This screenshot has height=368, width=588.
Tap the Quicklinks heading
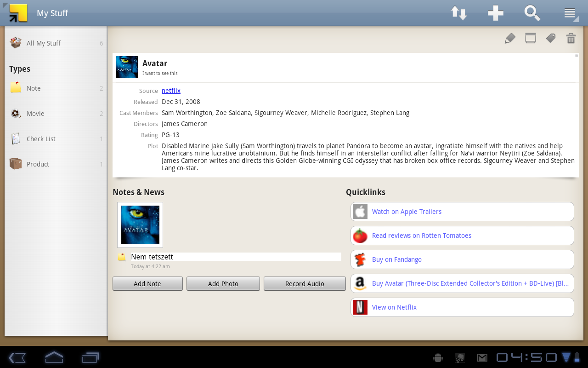coord(366,192)
